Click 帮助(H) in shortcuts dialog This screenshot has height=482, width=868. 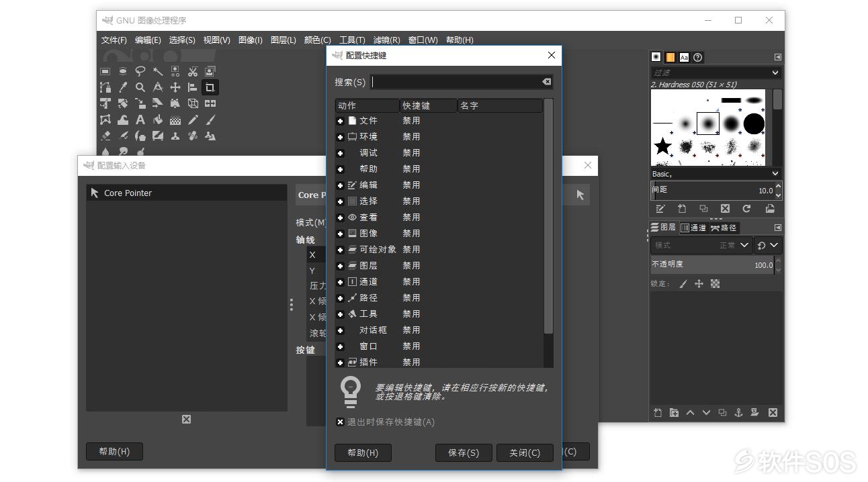[363, 452]
